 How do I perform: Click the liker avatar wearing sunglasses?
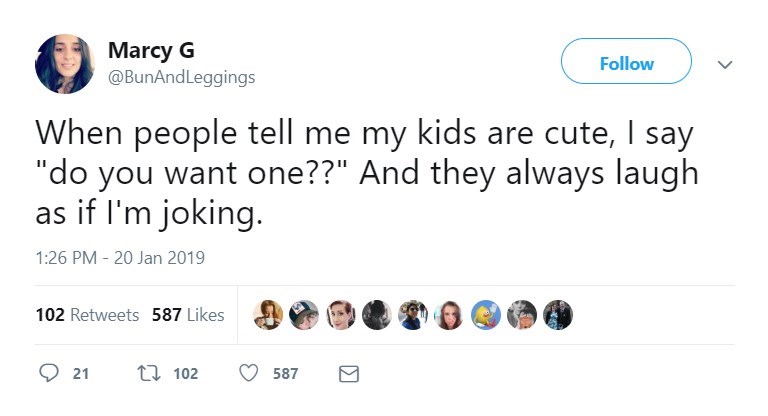[x=412, y=314]
